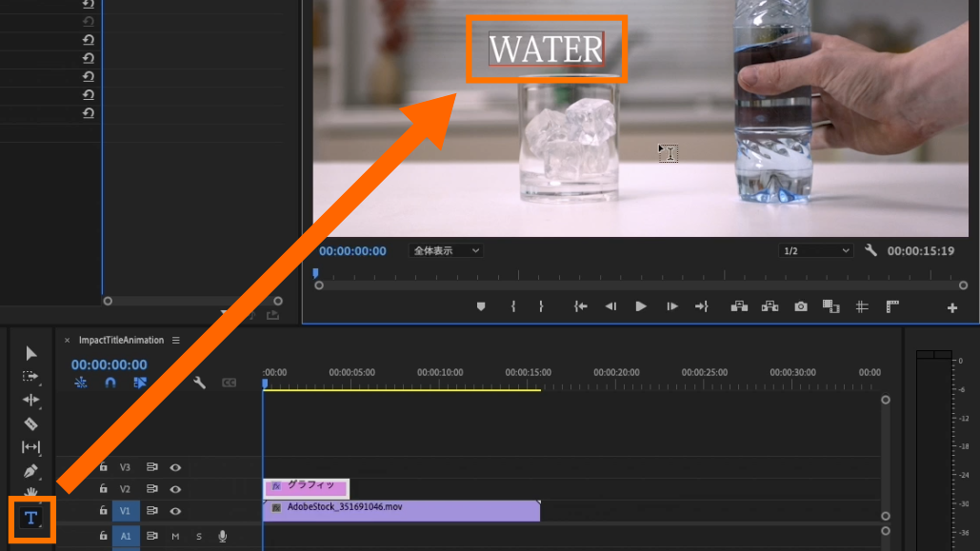Step forward one frame

[x=671, y=306]
